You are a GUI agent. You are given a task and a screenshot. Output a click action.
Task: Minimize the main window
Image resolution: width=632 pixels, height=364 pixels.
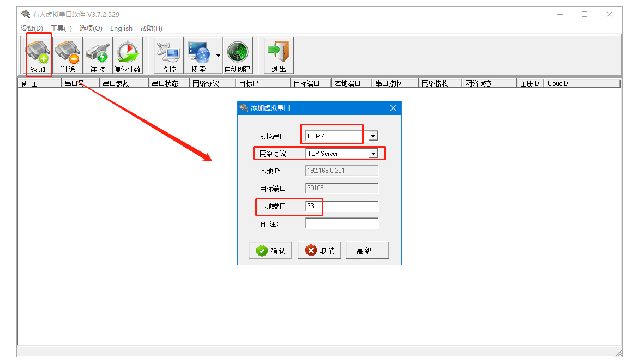[x=560, y=15]
